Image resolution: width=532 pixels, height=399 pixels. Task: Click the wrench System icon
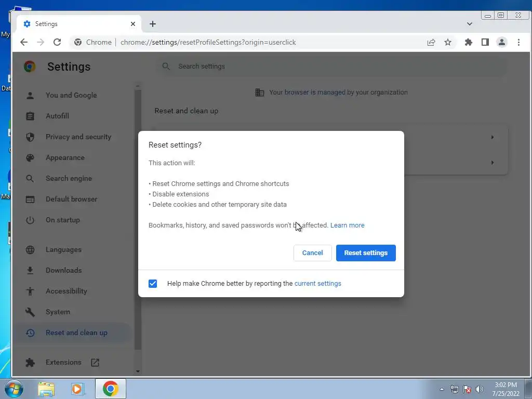click(30, 312)
